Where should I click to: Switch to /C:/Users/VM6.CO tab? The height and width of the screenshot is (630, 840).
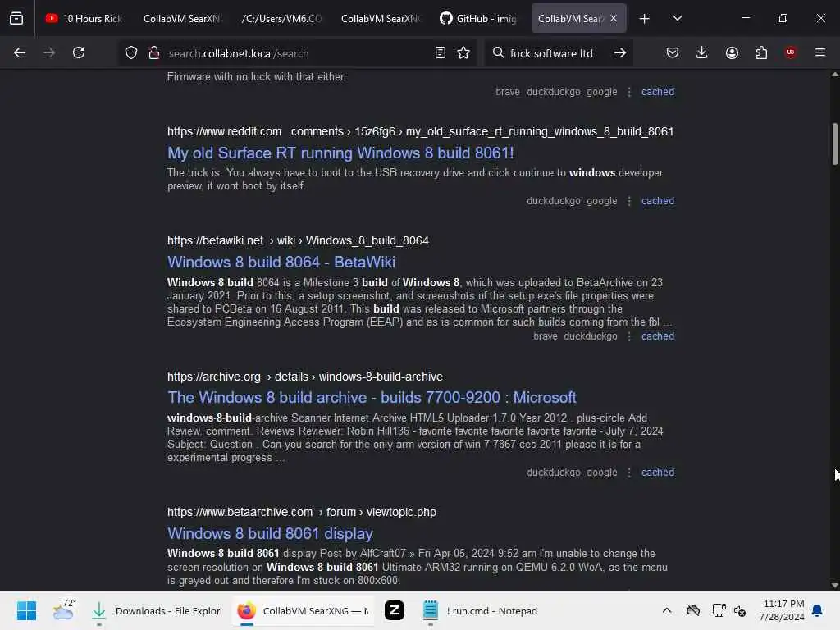tap(281, 18)
